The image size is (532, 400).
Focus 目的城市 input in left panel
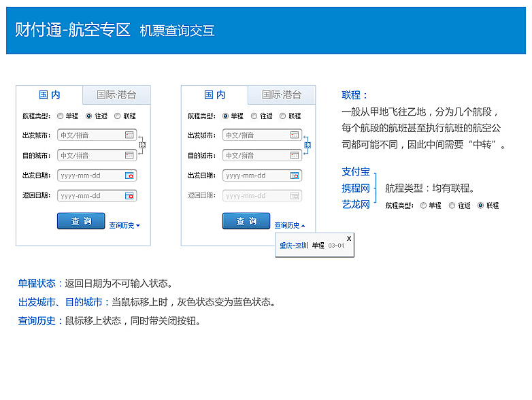pos(97,155)
